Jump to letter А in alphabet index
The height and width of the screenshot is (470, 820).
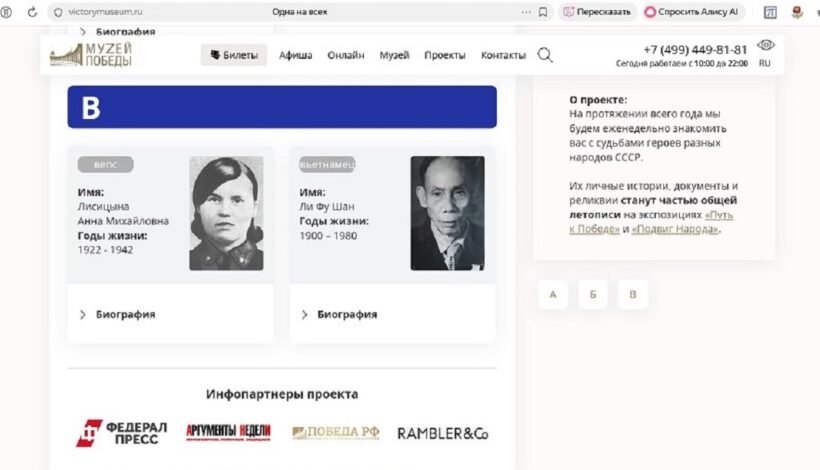click(x=553, y=294)
